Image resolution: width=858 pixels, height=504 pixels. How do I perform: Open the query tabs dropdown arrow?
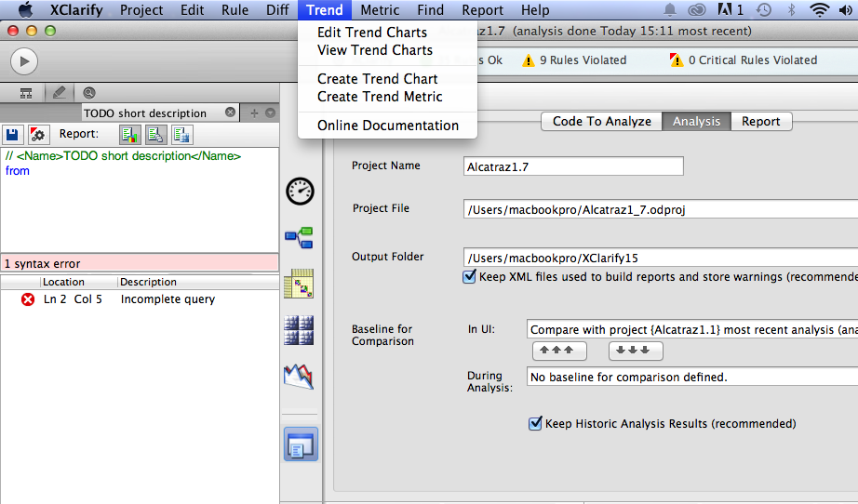pos(270,113)
